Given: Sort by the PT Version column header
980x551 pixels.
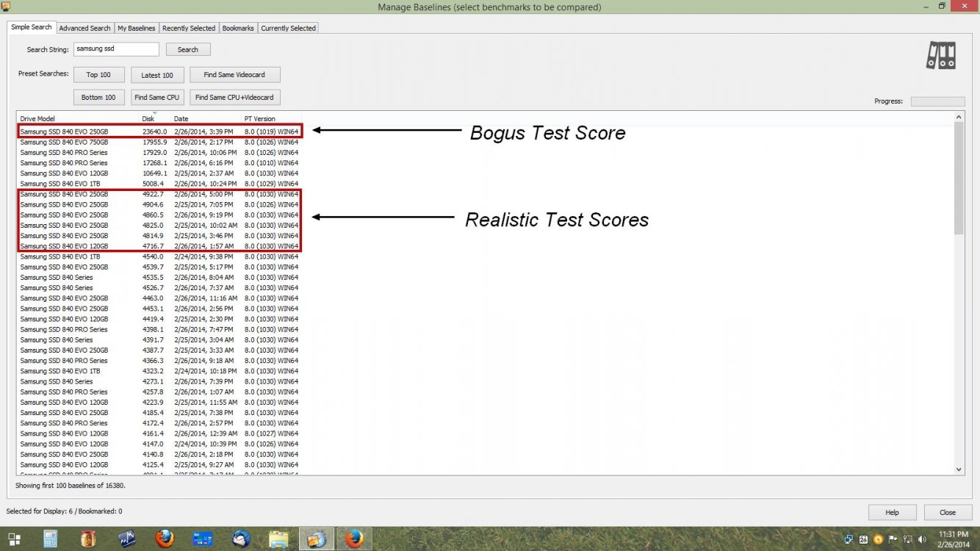Looking at the screenshot, I should [x=271, y=118].
